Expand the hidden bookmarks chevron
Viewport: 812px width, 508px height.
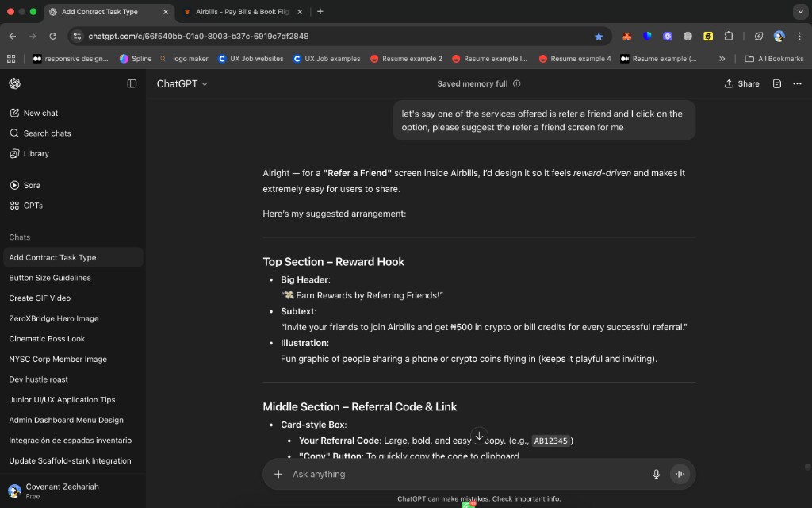[722, 59]
